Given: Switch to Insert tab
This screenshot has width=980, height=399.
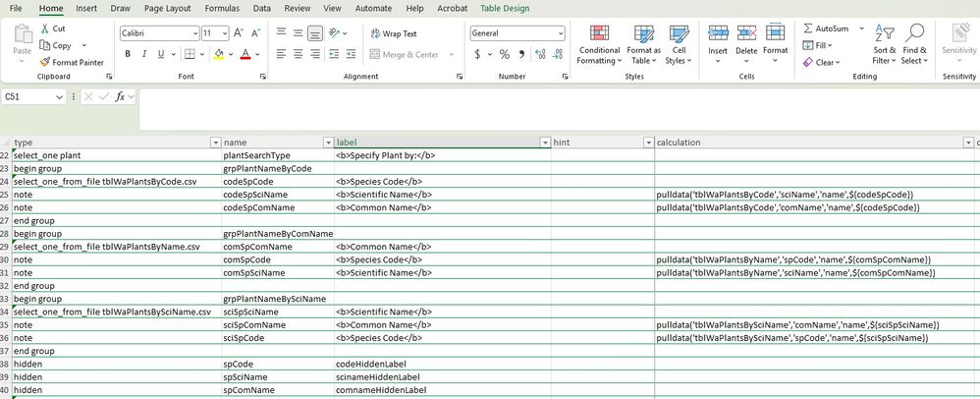Looking at the screenshot, I should coord(86,8).
